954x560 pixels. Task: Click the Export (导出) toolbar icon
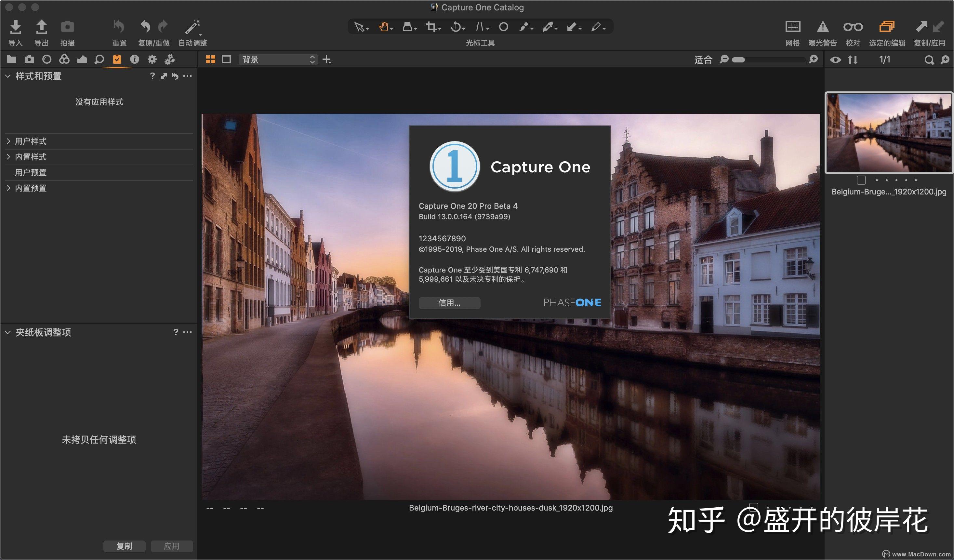coord(41,27)
